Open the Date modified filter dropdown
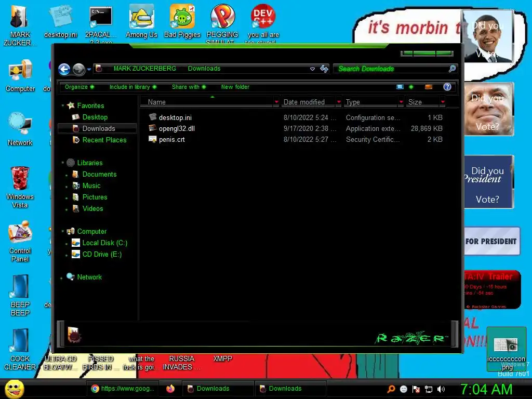 click(x=339, y=102)
